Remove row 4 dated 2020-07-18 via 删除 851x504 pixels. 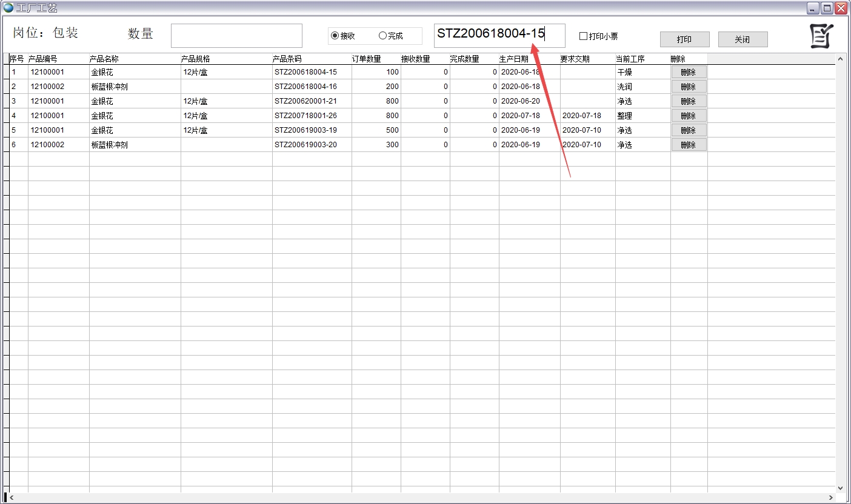[x=688, y=116]
